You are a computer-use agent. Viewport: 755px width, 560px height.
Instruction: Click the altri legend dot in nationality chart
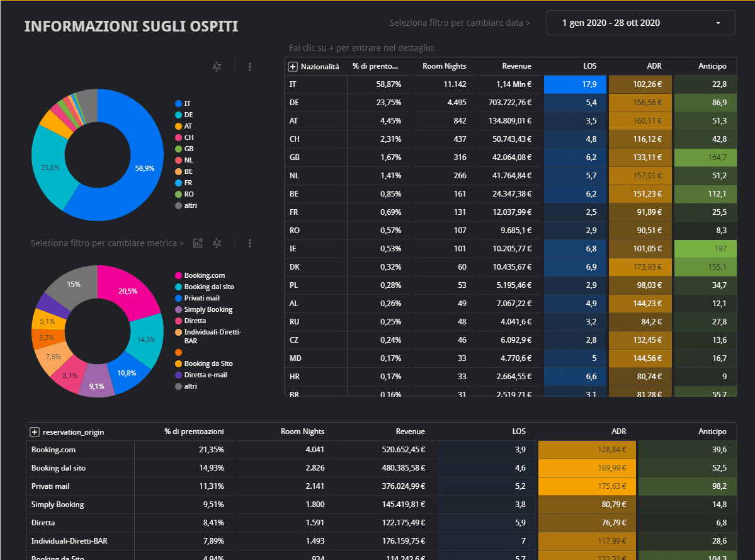179,205
